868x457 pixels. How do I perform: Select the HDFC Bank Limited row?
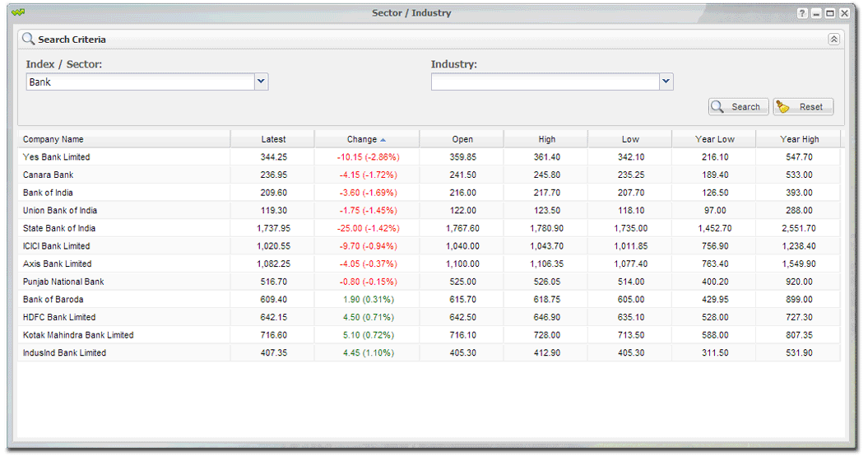point(429,317)
